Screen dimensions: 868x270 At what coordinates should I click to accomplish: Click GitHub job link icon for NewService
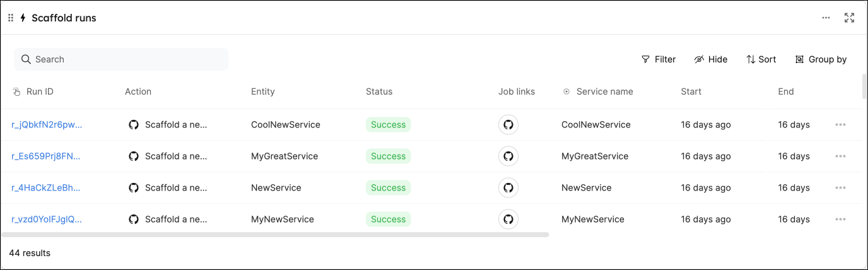tap(508, 188)
